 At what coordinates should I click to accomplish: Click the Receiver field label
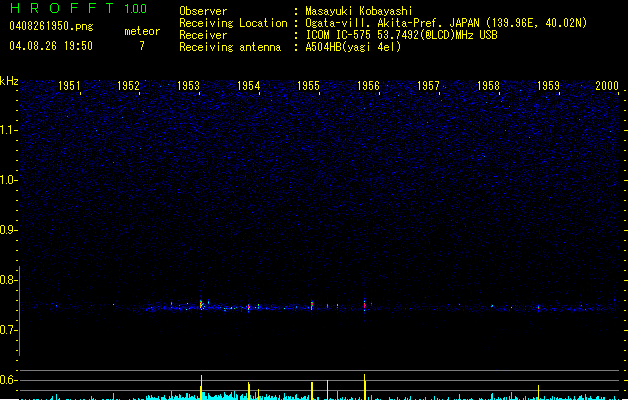coord(203,35)
